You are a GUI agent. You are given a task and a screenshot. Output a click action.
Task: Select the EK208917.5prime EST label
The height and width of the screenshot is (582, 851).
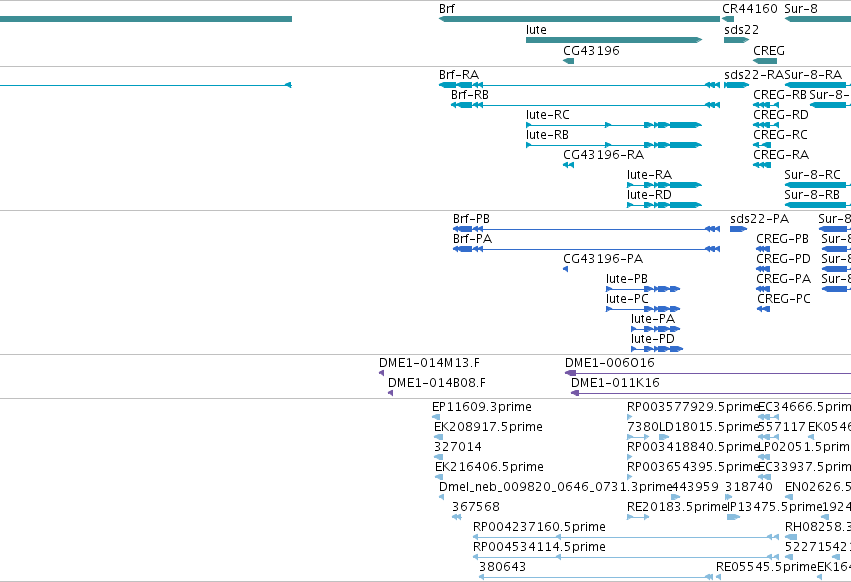click(488, 427)
